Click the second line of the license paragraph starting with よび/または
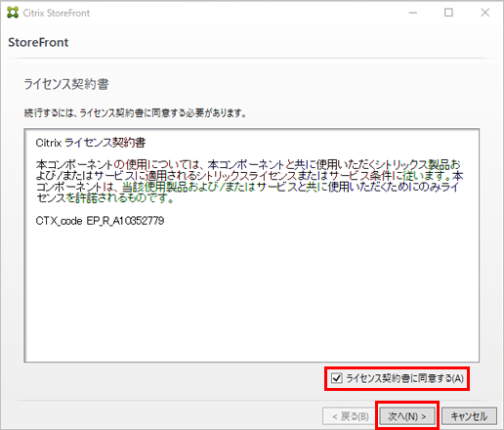504x430 pixels. coord(249,176)
